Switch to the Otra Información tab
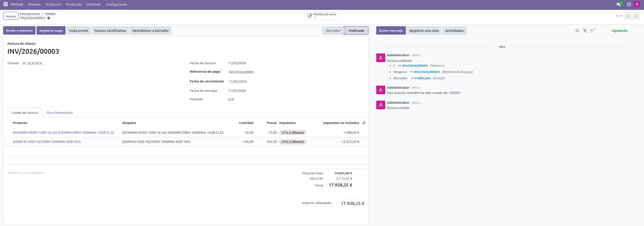This screenshot has width=644, height=226. pos(59,113)
